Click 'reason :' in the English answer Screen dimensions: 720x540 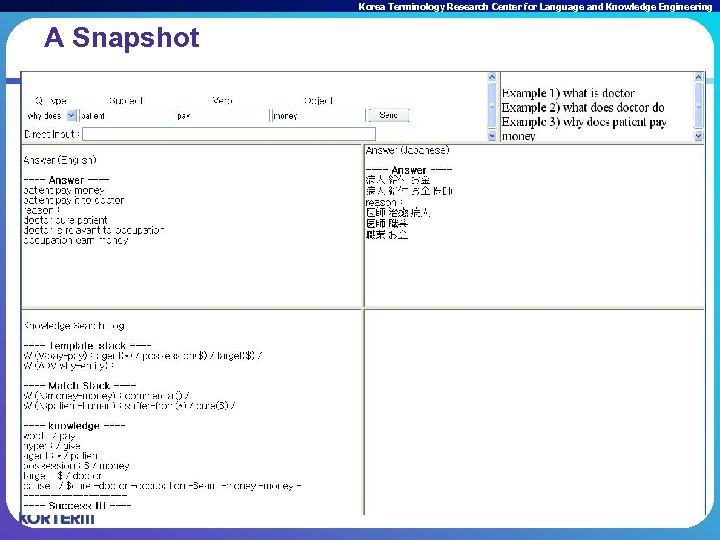(x=42, y=210)
